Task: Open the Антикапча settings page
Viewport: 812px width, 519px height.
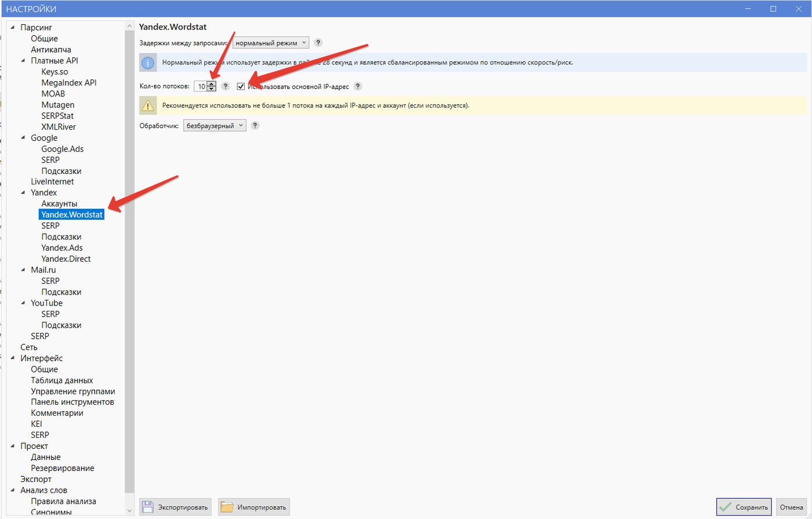Action: [x=51, y=50]
